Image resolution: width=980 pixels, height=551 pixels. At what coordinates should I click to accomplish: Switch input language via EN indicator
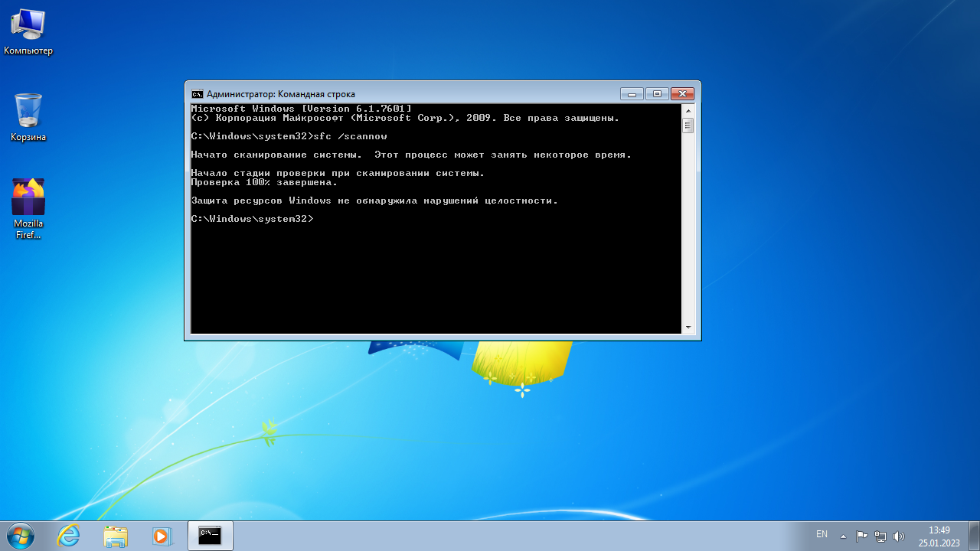pos(822,534)
